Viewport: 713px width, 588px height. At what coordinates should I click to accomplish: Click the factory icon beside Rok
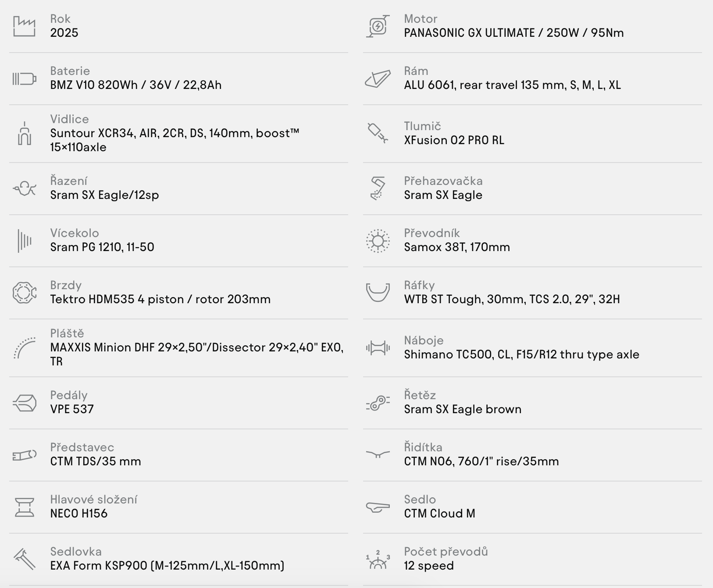[24, 26]
